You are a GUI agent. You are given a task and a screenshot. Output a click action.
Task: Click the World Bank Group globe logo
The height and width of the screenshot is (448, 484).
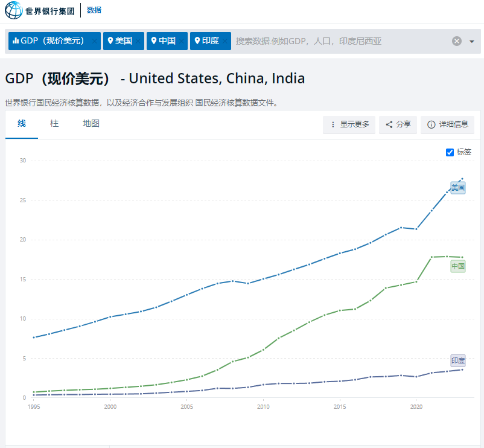[14, 10]
